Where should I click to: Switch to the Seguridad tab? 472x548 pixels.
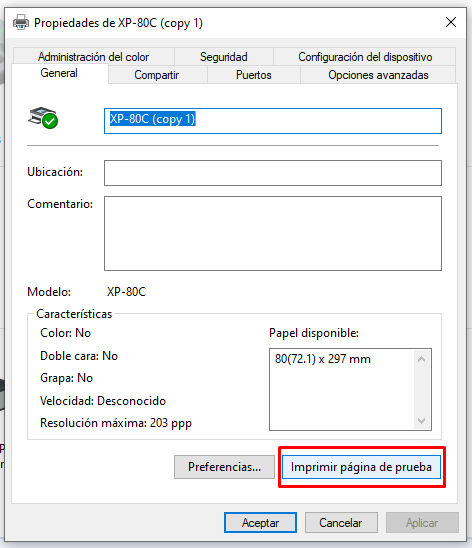[x=224, y=57]
